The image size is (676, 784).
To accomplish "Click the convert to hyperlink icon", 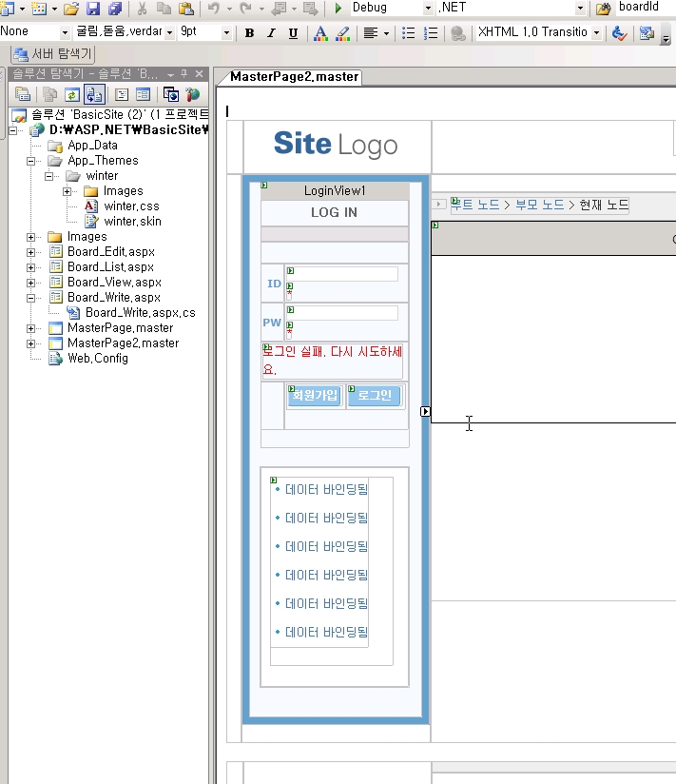I will click(457, 33).
